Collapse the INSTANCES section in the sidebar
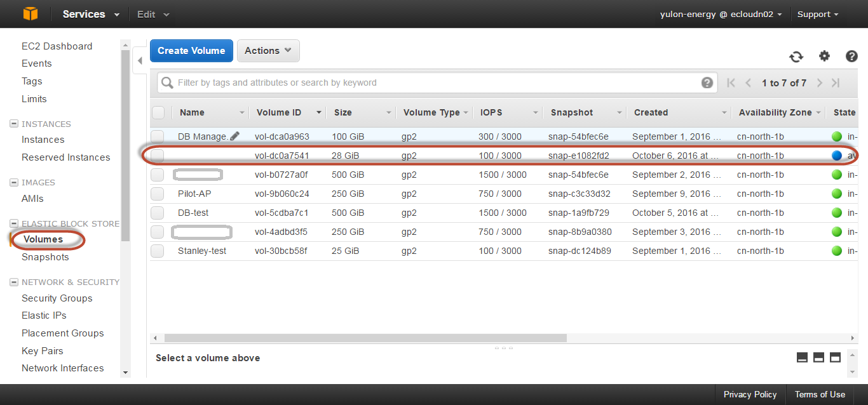The width and height of the screenshot is (868, 405). [x=14, y=124]
